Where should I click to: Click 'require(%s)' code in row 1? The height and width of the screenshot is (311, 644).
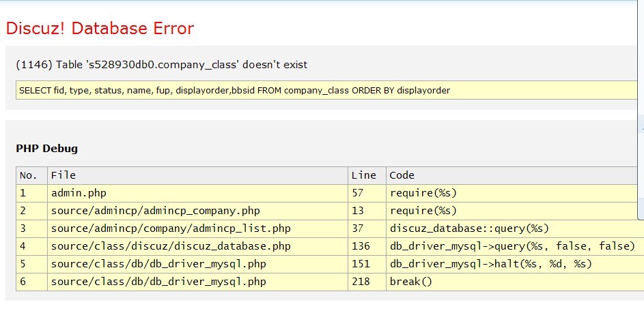(512, 193)
